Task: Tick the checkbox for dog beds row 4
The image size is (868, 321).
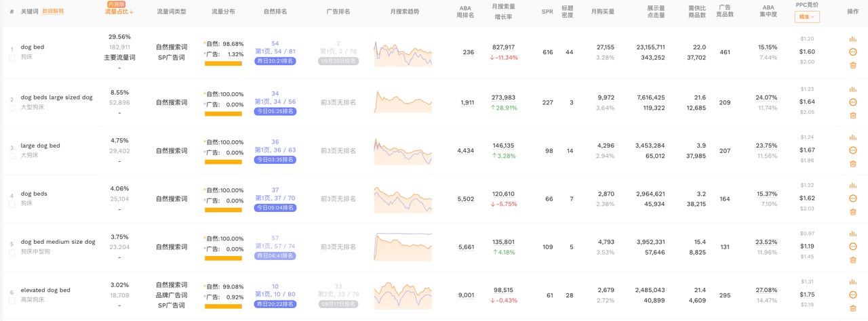Action: coord(12,205)
